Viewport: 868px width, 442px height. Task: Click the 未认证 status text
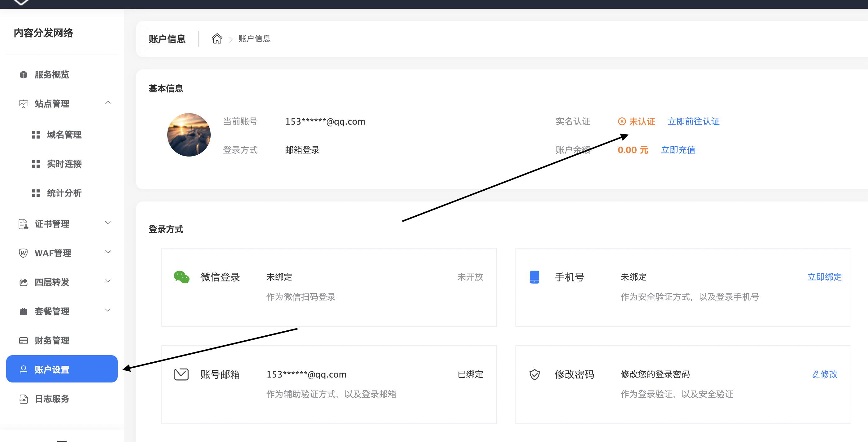[x=642, y=122]
